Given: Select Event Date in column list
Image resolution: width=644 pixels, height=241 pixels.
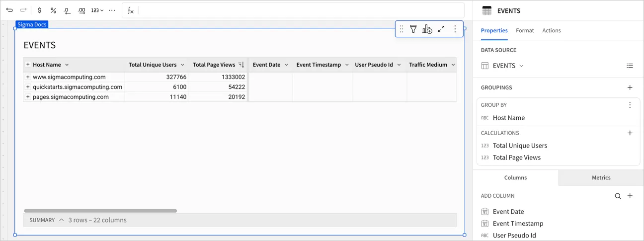Looking at the screenshot, I should [x=508, y=212].
